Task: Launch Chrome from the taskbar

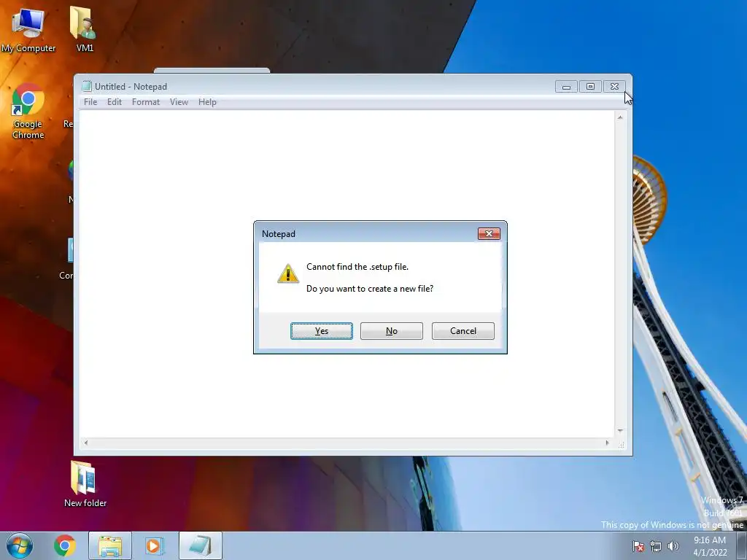Action: coord(65,545)
